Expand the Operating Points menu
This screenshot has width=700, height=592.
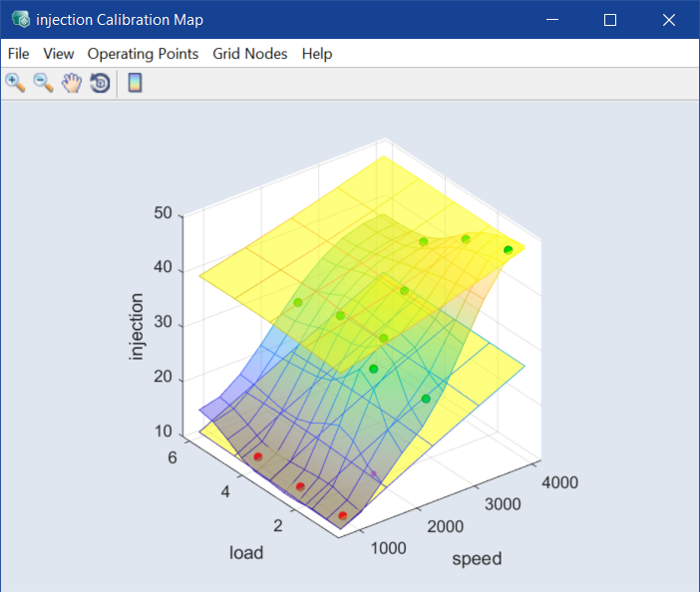[143, 54]
